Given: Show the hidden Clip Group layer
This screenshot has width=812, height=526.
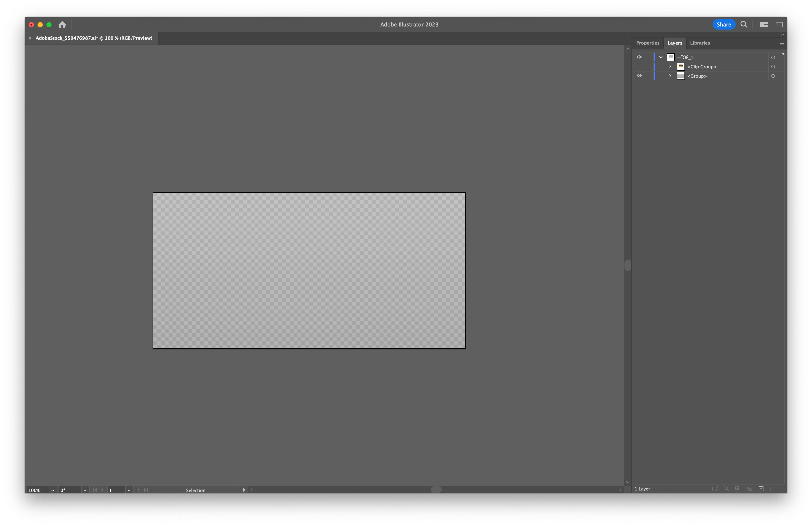Looking at the screenshot, I should (x=639, y=66).
